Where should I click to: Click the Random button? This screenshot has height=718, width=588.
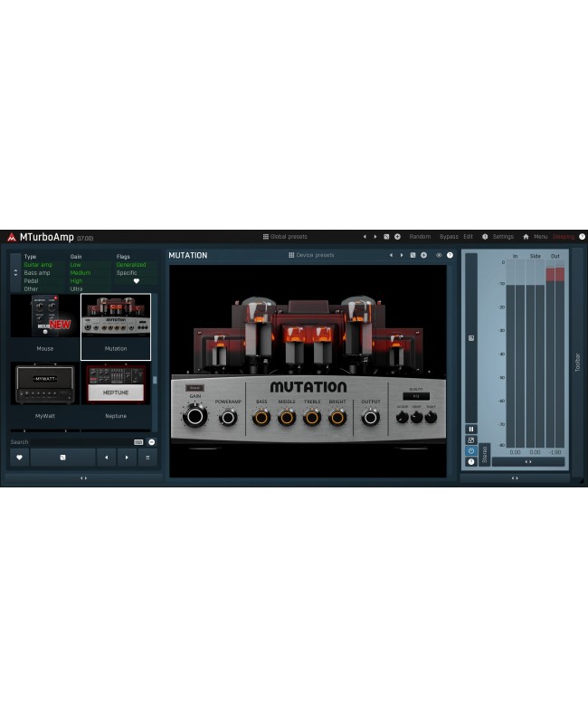click(x=420, y=237)
